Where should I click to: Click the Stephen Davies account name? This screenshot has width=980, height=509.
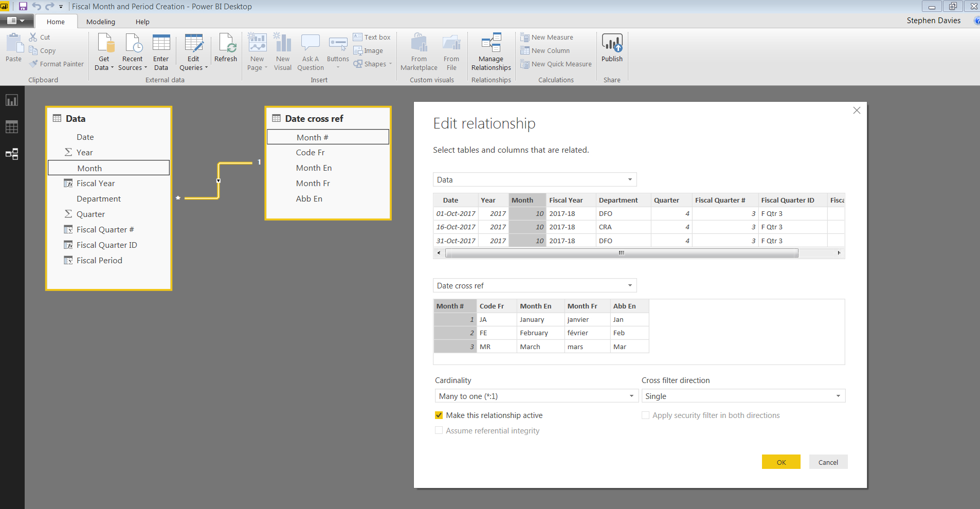click(x=934, y=21)
